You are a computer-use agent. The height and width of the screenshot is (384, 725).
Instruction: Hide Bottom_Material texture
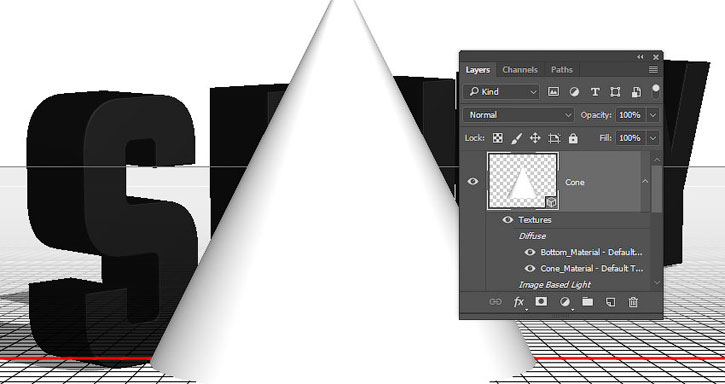coord(530,252)
